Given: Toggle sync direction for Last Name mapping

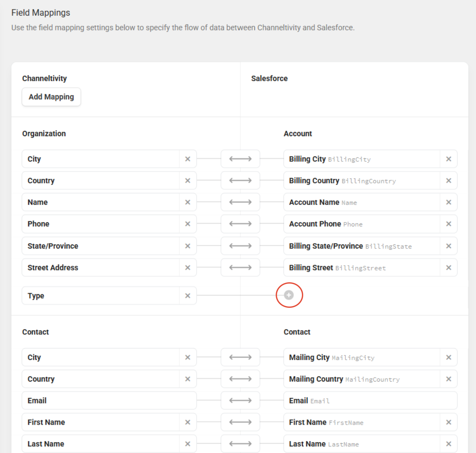Looking at the screenshot, I should coord(240,444).
